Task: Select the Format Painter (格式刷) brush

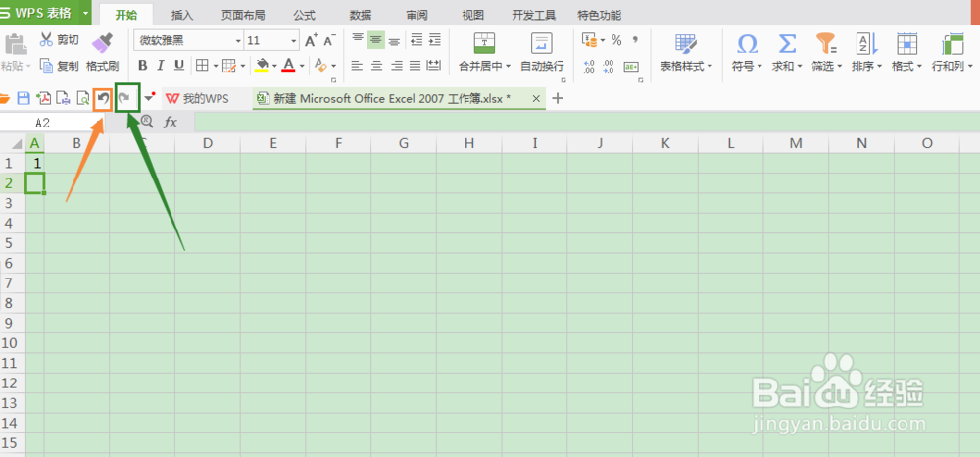Action: [x=102, y=42]
